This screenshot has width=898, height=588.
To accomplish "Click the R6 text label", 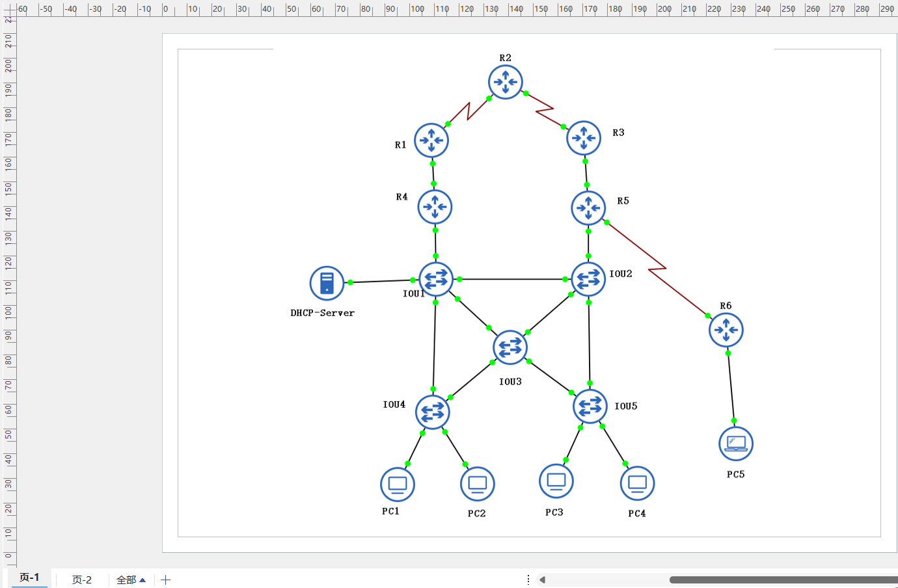I will click(x=726, y=306).
